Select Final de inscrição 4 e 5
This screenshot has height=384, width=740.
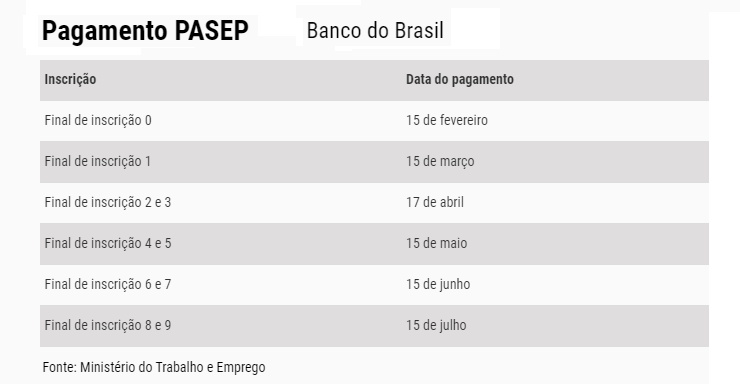point(108,243)
